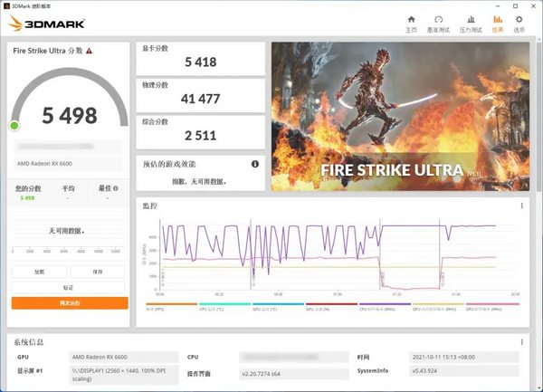
Task: Click the 保存 button
Action: pyautogui.click(x=98, y=272)
